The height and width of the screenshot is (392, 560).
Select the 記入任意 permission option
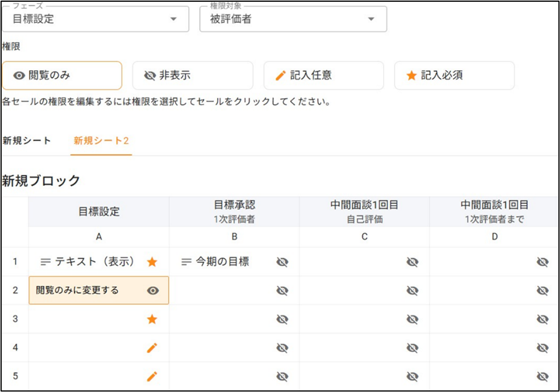coord(324,75)
